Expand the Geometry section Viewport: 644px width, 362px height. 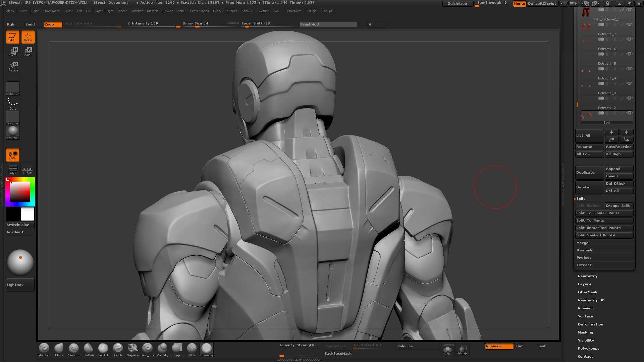pos(588,276)
